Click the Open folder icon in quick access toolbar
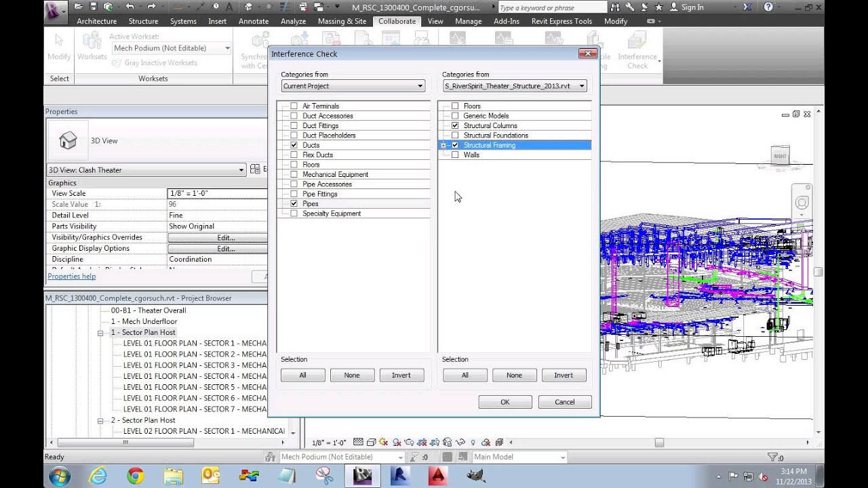The image size is (868, 488). (79, 7)
